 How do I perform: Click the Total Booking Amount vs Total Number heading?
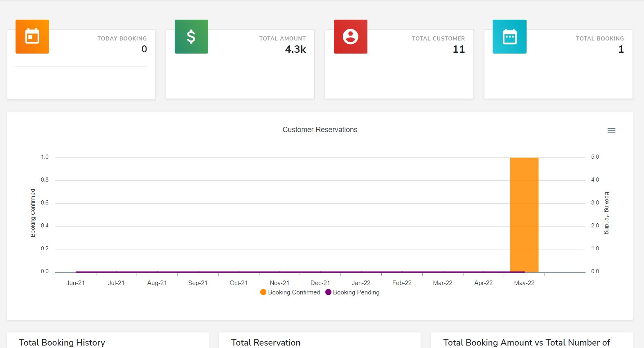point(527,342)
